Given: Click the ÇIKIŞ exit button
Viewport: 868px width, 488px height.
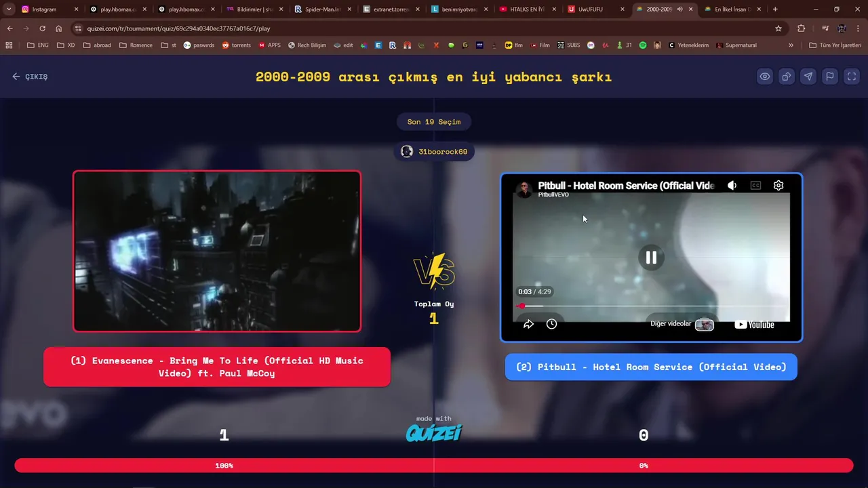Looking at the screenshot, I should pyautogui.click(x=30, y=77).
